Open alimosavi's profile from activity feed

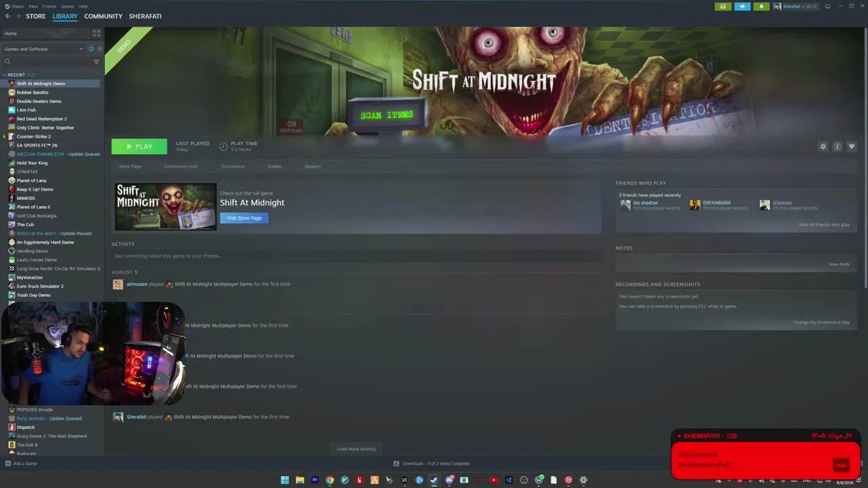pyautogui.click(x=136, y=284)
